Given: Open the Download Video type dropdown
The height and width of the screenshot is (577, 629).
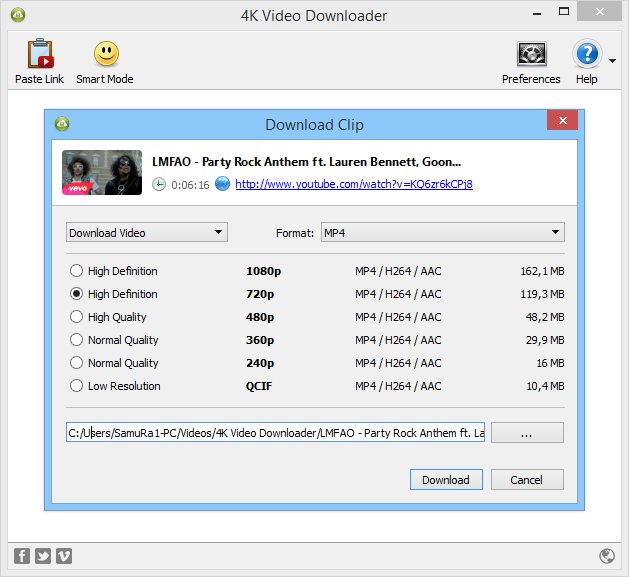Looking at the screenshot, I should [147, 232].
